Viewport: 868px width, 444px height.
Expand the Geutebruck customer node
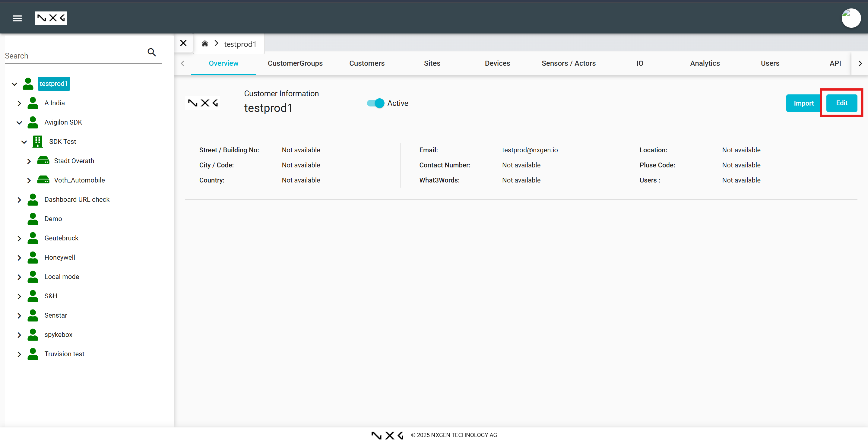[x=19, y=239]
